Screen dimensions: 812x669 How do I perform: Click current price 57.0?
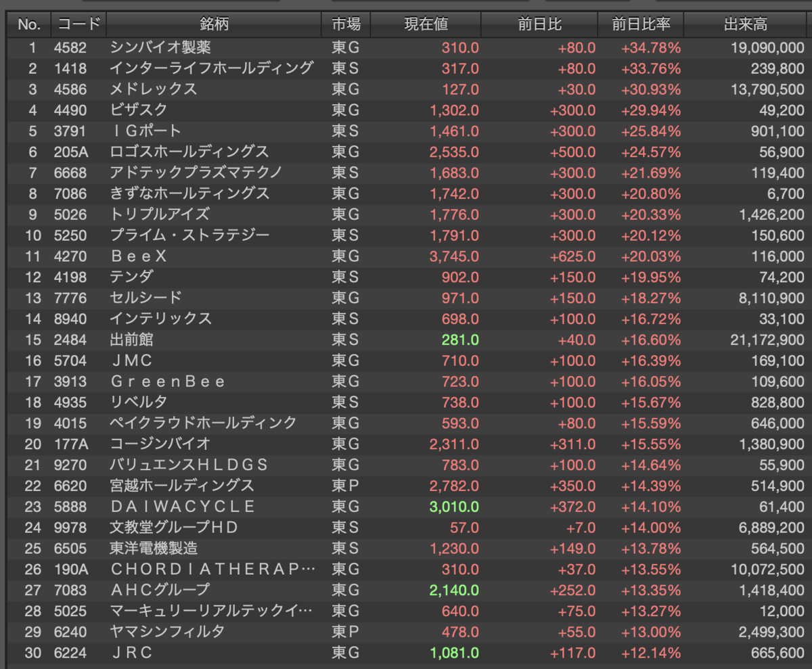(x=464, y=527)
